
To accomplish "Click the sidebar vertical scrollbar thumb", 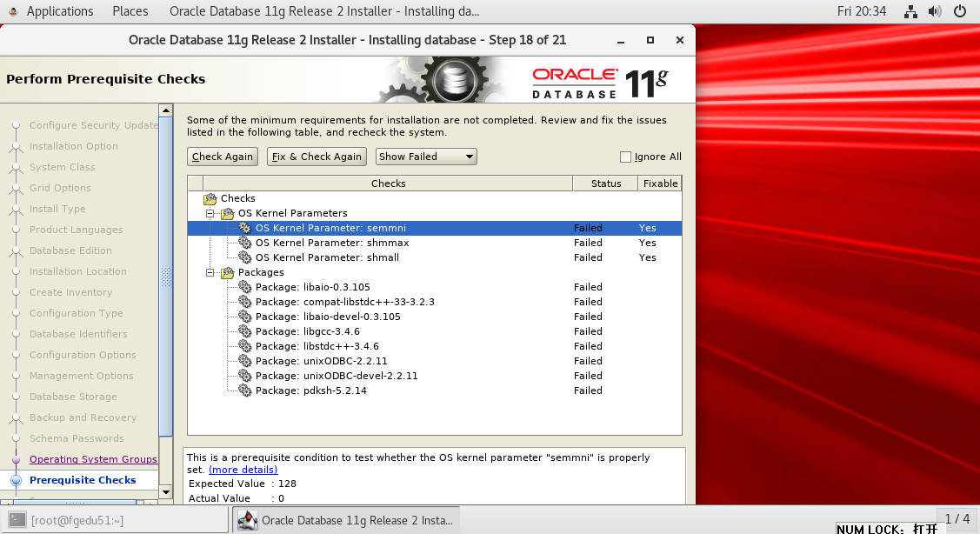I will pos(165,277).
